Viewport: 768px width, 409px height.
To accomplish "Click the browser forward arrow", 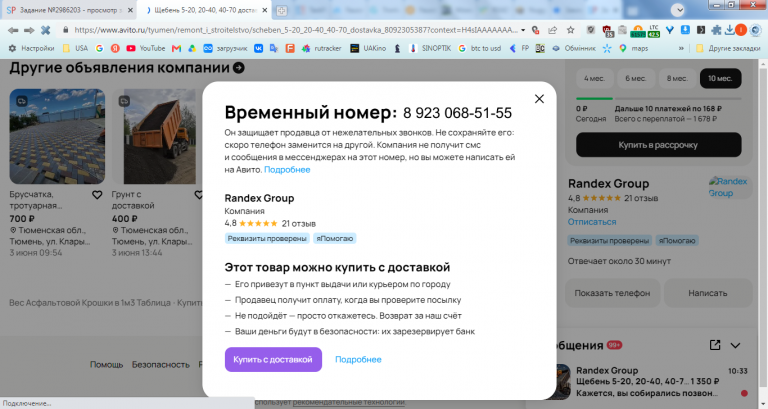I will pyautogui.click(x=29, y=30).
